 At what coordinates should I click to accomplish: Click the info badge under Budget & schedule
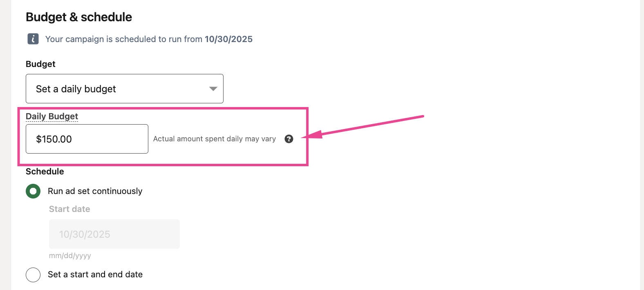coord(33,39)
